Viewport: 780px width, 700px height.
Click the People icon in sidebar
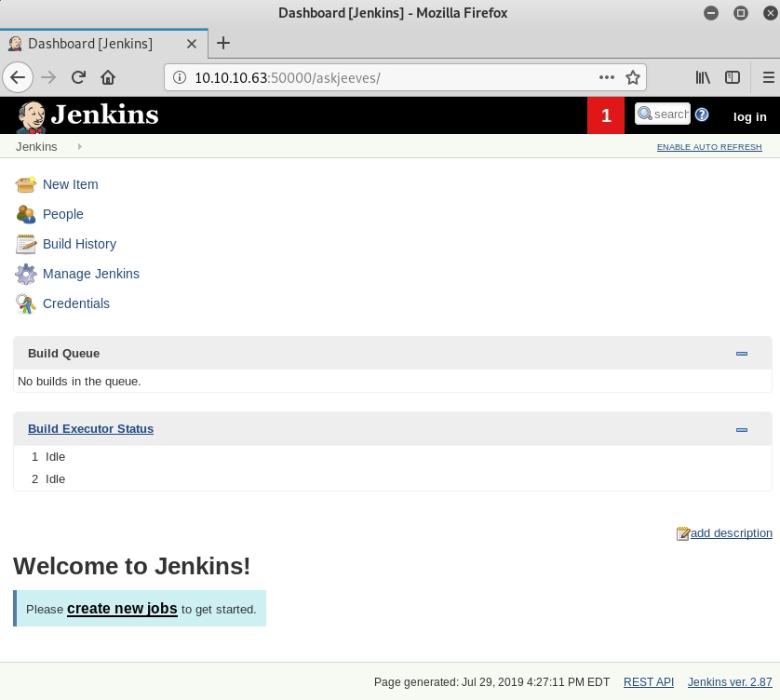[25, 214]
